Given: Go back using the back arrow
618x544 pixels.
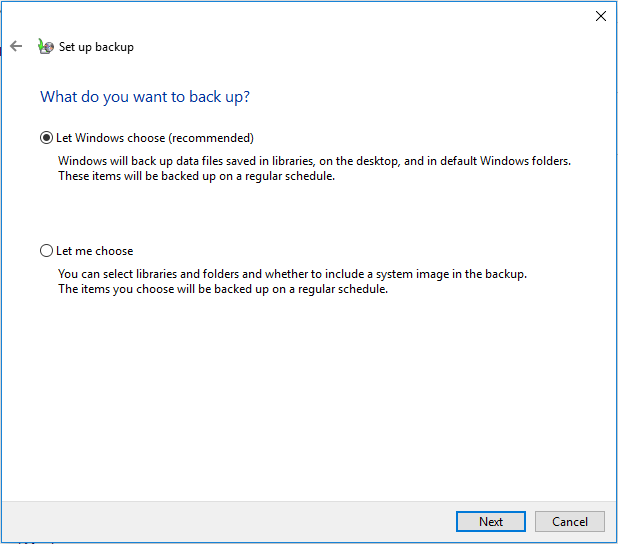Looking at the screenshot, I should click(16, 46).
